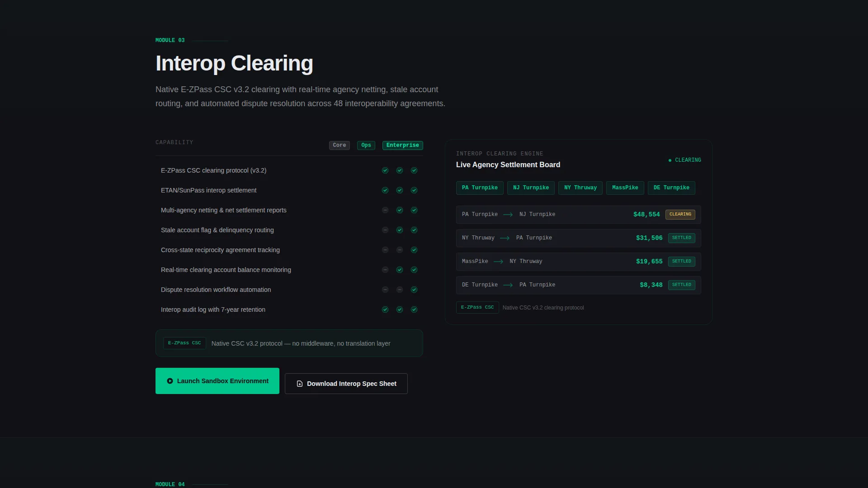This screenshot has width=868, height=488.
Task: Click arrow icon between DE Turnpike and PA Turnpike
Action: [508, 285]
